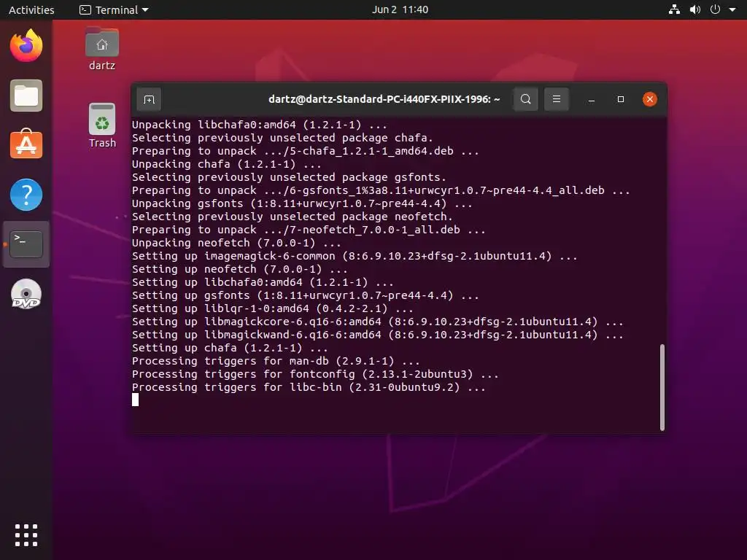
Task: Add a new terminal tab
Action: point(149,99)
